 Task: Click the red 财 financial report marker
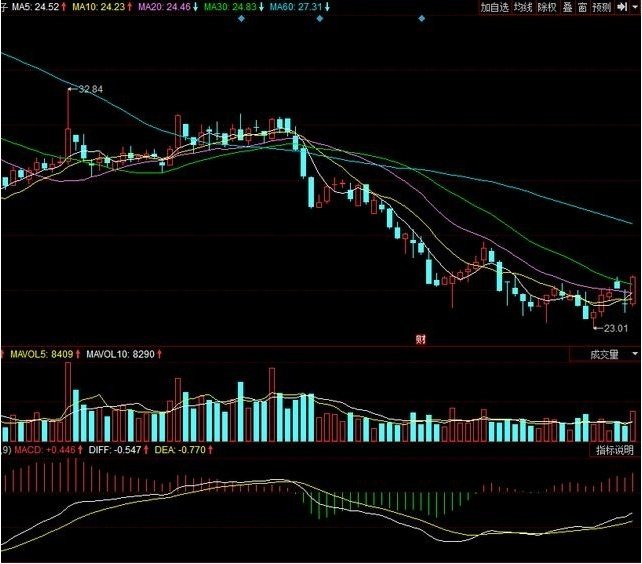click(x=420, y=339)
